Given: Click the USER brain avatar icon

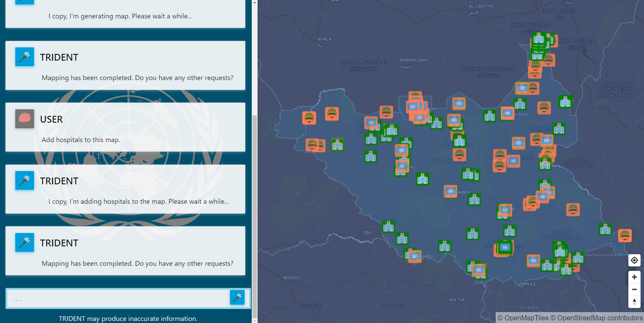Looking at the screenshot, I should tap(24, 119).
